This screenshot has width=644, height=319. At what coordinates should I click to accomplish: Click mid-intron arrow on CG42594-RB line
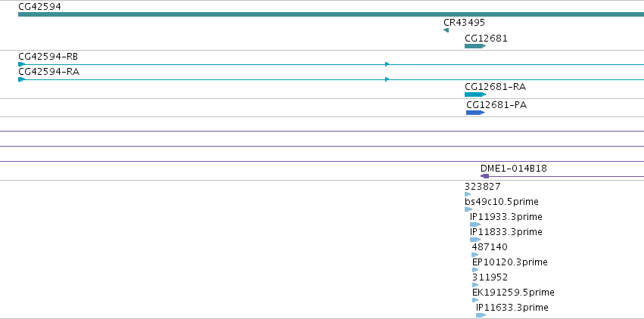click(x=387, y=64)
